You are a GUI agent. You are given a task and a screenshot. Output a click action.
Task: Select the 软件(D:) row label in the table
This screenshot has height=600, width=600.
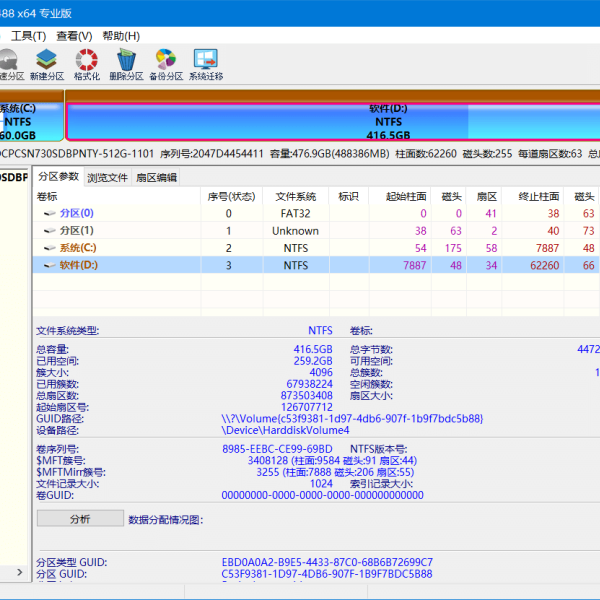coord(79,265)
